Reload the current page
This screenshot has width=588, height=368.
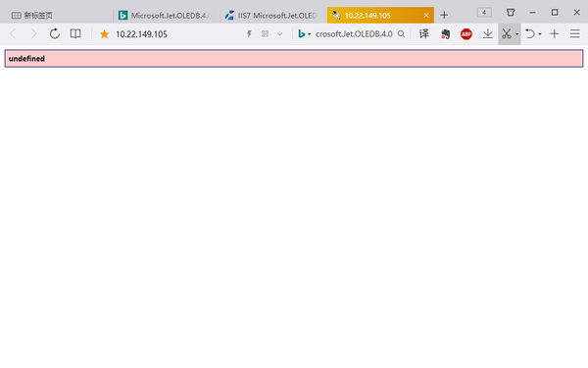click(x=55, y=34)
